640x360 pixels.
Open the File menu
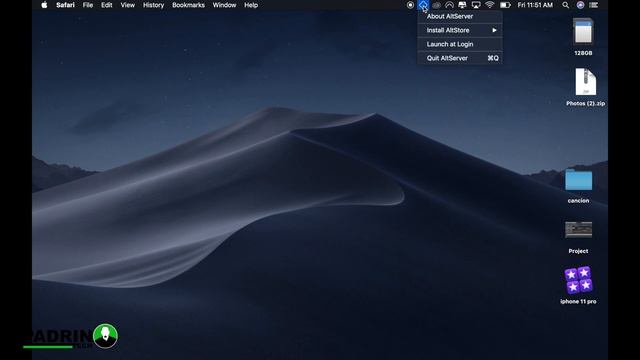click(x=88, y=5)
